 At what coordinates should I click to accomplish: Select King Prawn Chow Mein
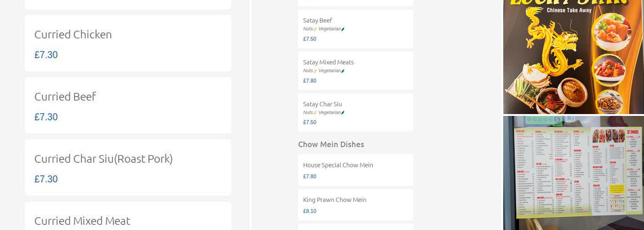tap(334, 200)
